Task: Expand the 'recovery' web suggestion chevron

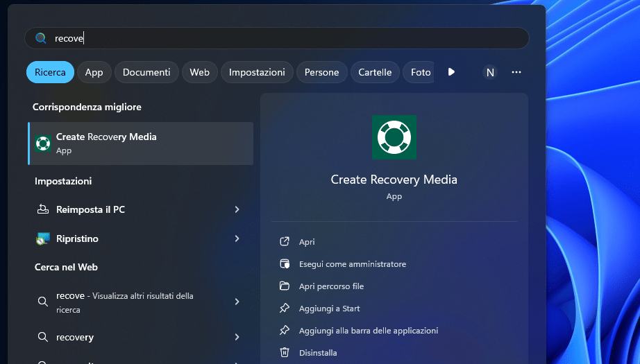Action: 237,337
